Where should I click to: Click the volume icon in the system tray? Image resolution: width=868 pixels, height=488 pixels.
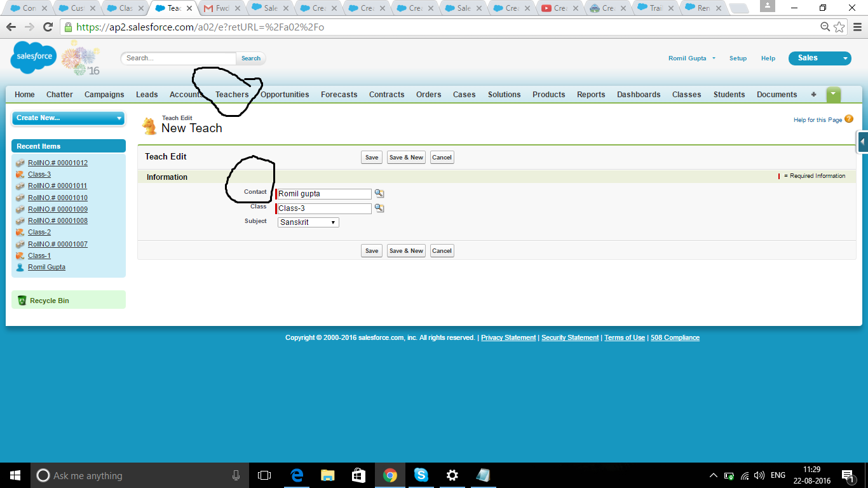[759, 475]
